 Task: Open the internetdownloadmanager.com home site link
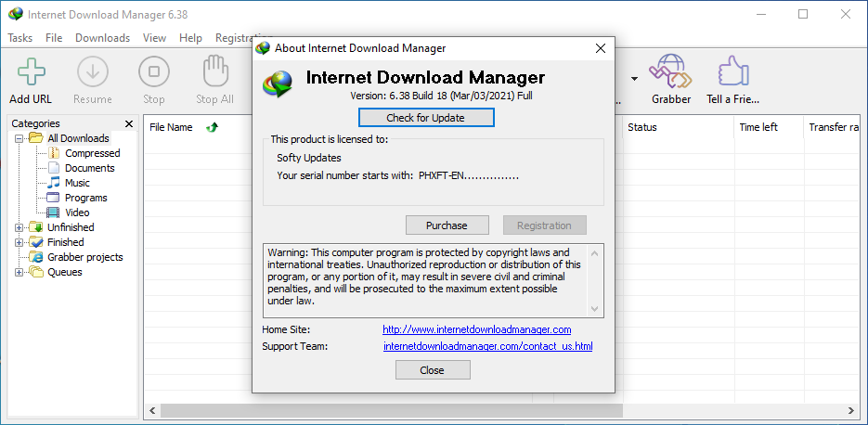tap(476, 329)
